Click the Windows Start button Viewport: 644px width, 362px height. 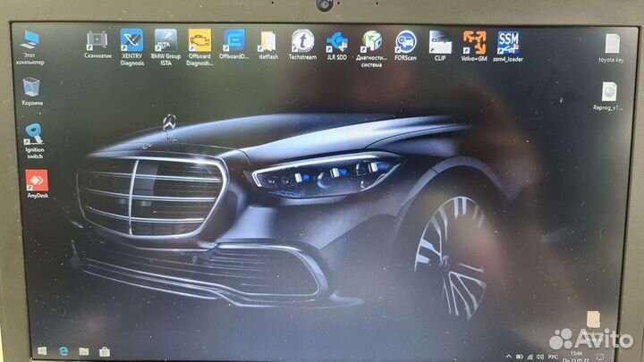[40, 350]
